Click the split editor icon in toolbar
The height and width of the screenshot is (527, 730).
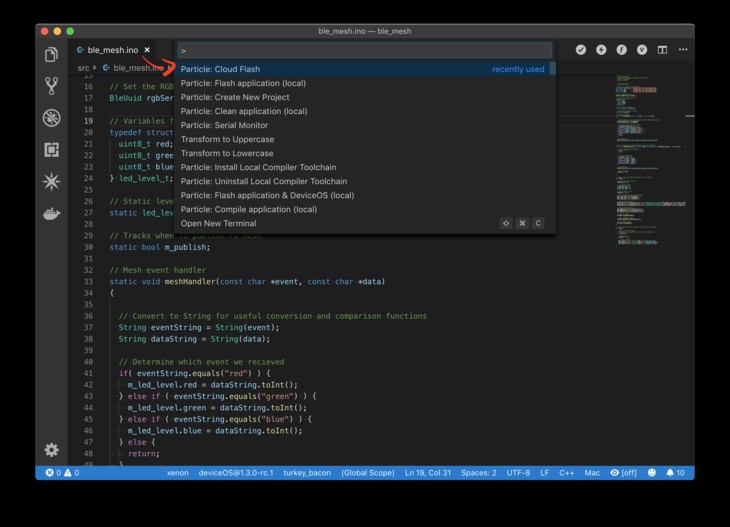tap(662, 49)
